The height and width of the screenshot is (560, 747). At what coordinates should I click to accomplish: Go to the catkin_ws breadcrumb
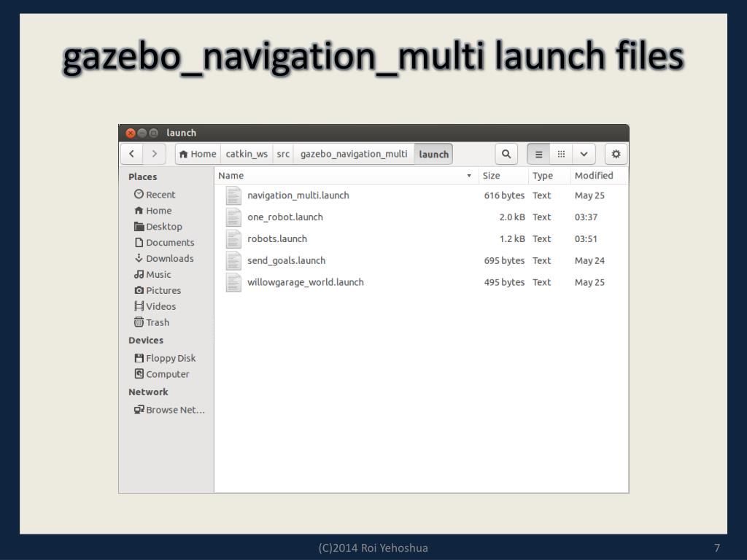[x=247, y=154]
